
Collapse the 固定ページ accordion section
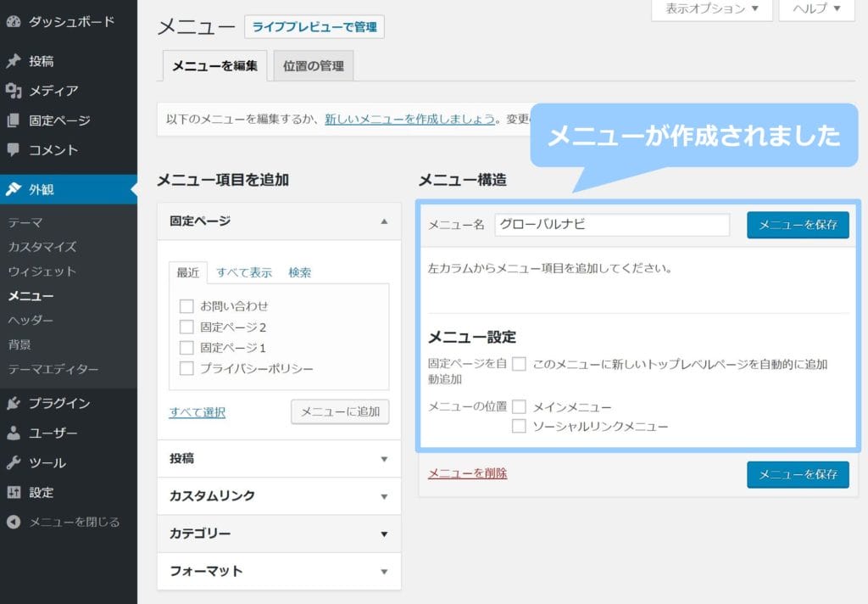(279, 221)
